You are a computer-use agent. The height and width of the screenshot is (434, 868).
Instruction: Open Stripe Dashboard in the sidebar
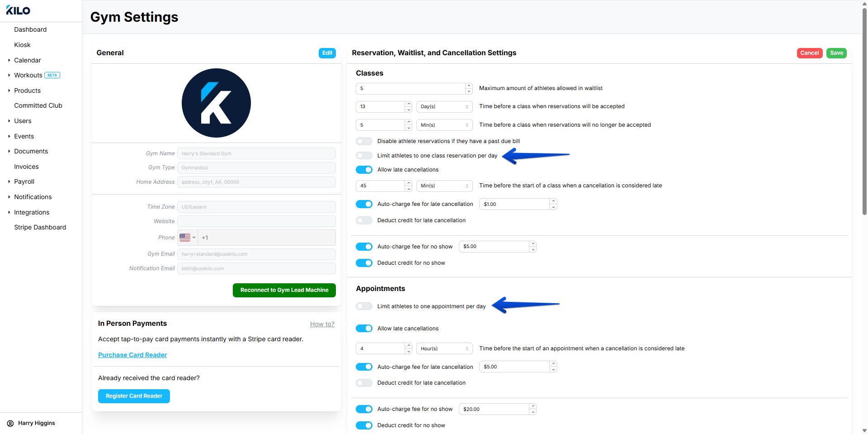click(x=40, y=227)
